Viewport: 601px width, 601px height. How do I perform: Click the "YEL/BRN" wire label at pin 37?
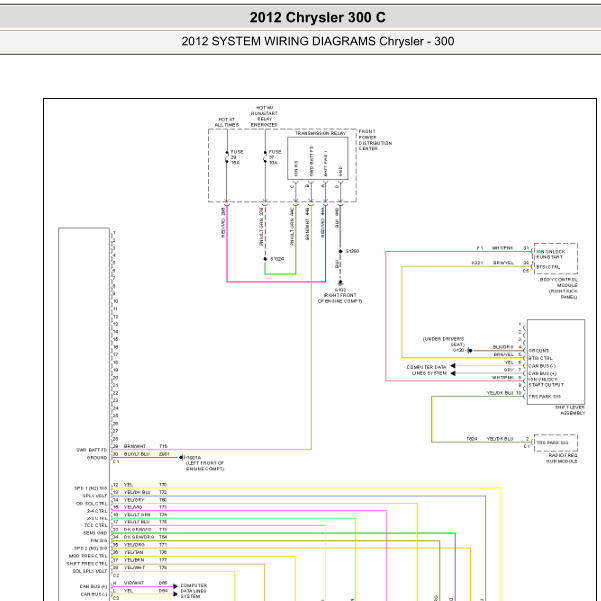coord(134,560)
